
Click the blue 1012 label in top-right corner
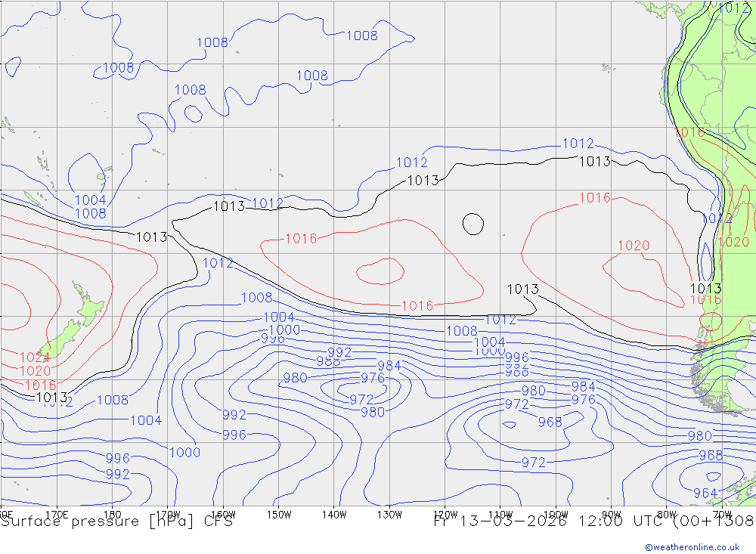733,8
